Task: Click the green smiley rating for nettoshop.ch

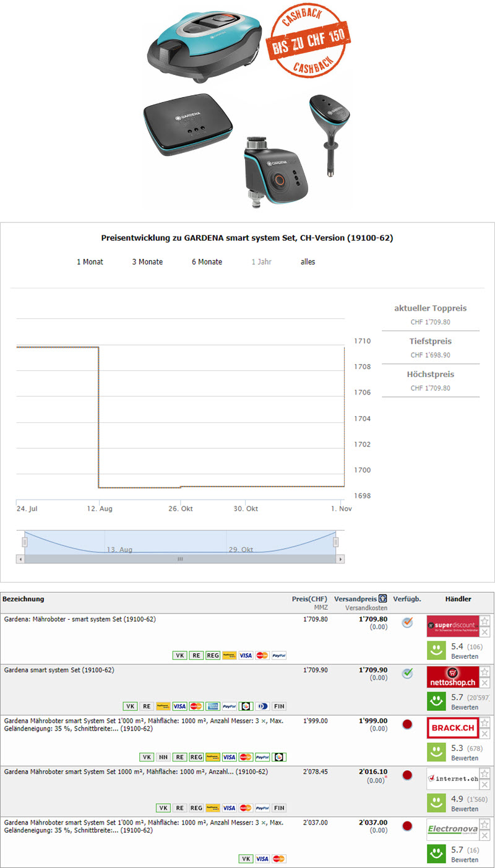Action: [x=437, y=701]
